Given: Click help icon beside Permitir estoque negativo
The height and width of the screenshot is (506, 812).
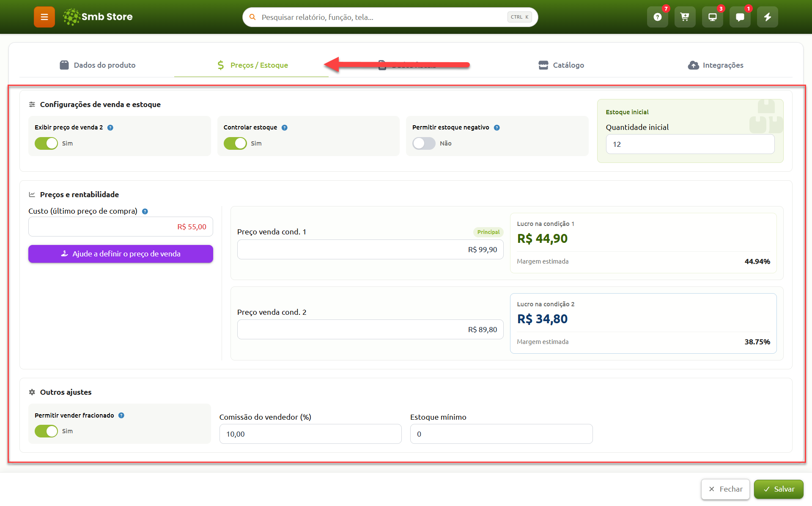Looking at the screenshot, I should click(x=497, y=127).
